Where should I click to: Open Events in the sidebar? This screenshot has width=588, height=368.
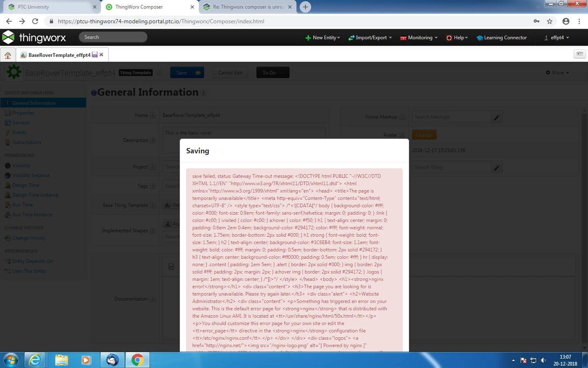coord(19,132)
